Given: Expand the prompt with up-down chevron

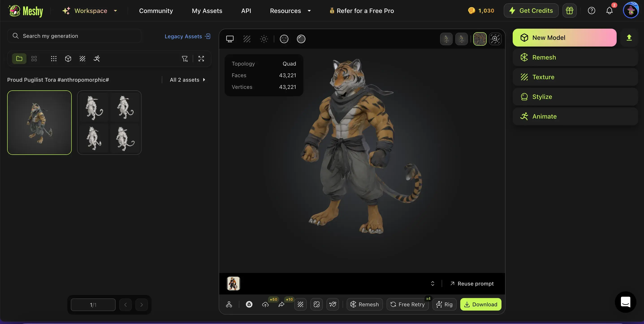Looking at the screenshot, I should 432,283.
